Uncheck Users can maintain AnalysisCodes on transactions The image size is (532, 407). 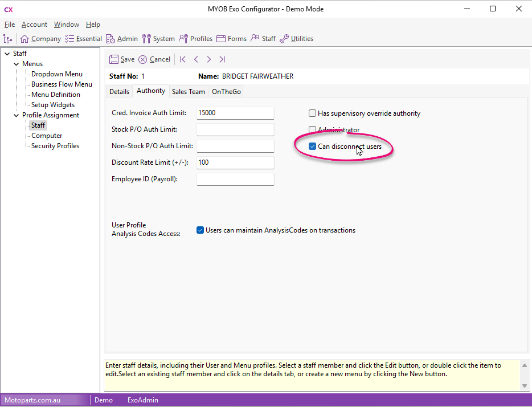point(200,230)
